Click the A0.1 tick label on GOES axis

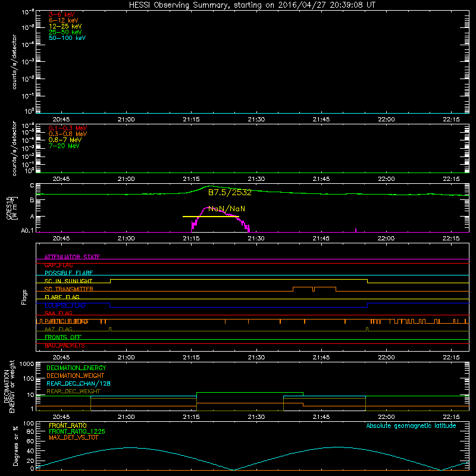click(x=27, y=231)
